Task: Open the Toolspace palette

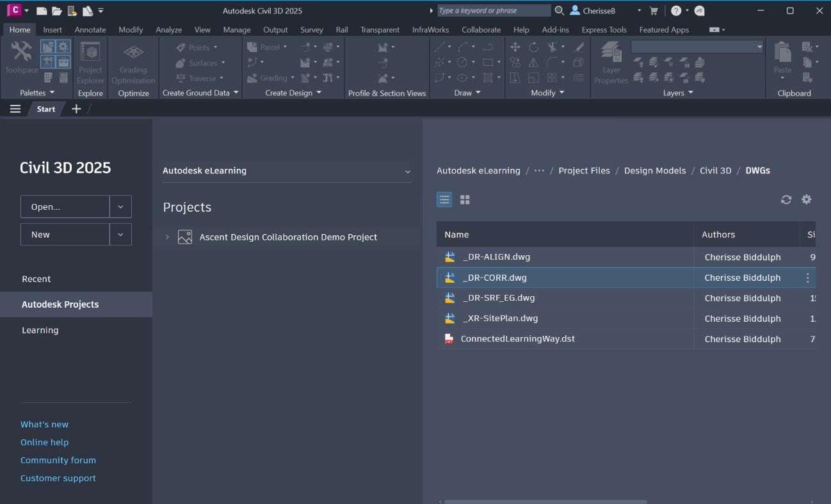Action: click(x=21, y=58)
